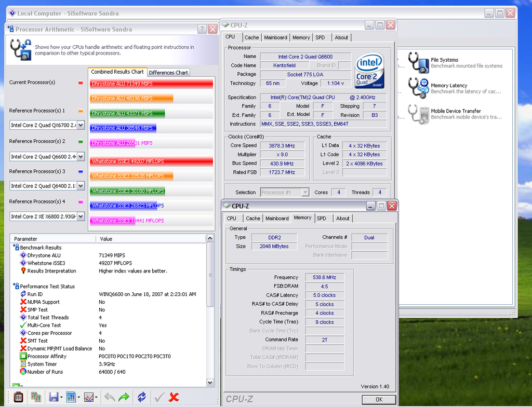Select the SPD tab in the lower CPU-Z window
532x407 pixels.
click(x=322, y=219)
